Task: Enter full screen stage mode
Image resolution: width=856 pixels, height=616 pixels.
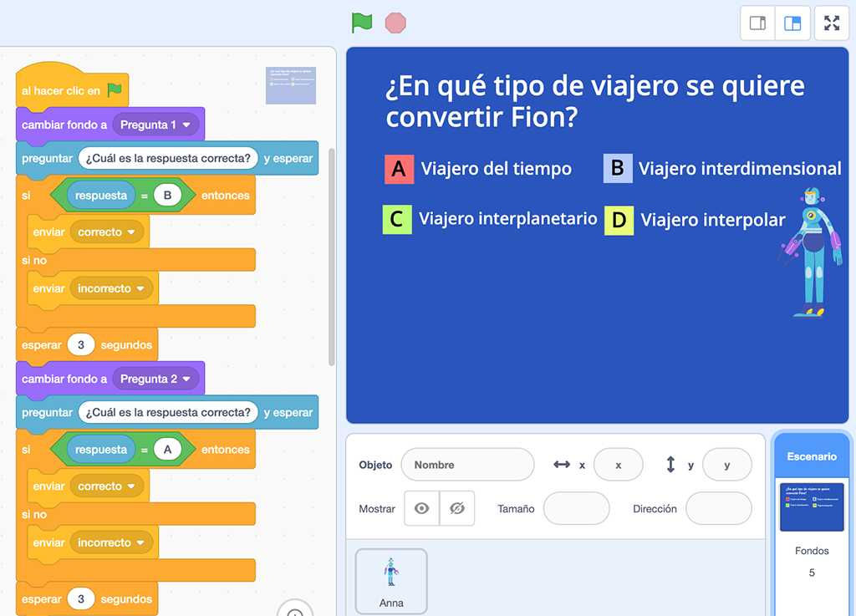Action: pyautogui.click(x=832, y=23)
